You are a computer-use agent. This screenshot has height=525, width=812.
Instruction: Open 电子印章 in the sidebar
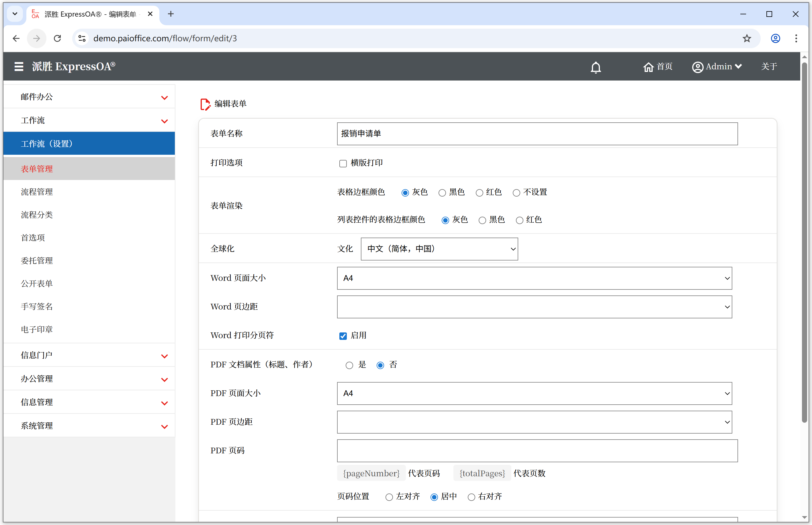[37, 330]
